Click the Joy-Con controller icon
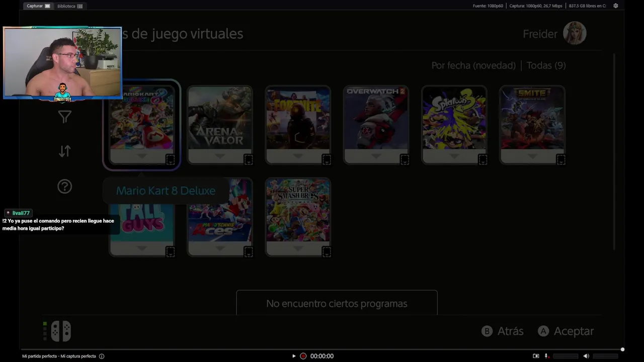Image resolution: width=644 pixels, height=362 pixels. coord(61,331)
